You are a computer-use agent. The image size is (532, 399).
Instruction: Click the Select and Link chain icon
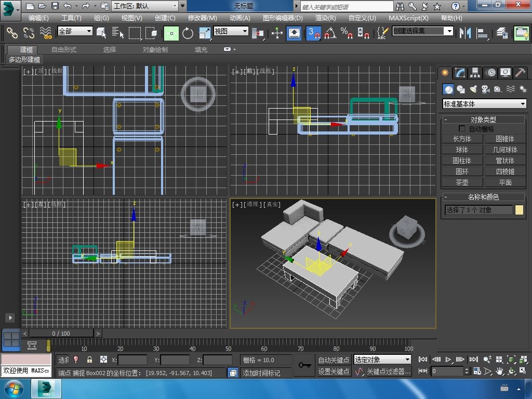(12, 33)
